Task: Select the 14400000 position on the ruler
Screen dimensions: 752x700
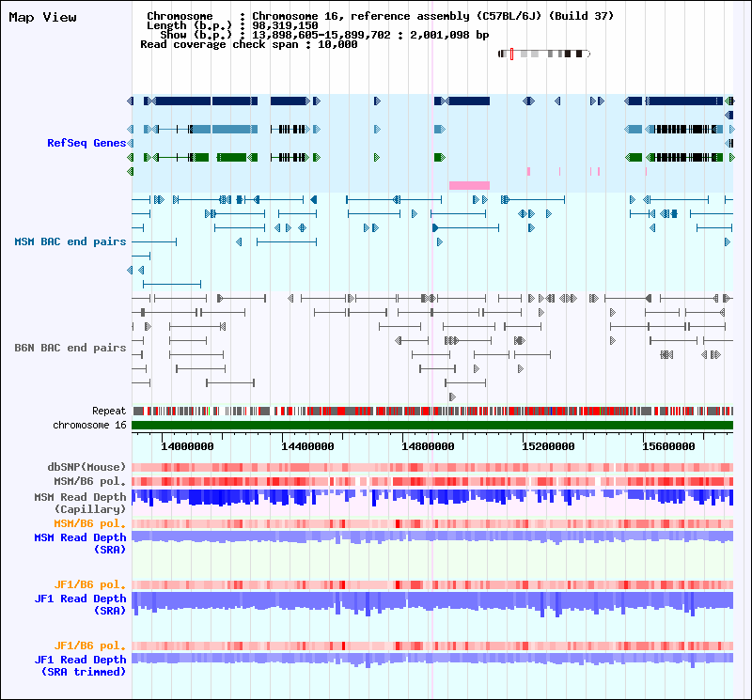Action: pos(307,446)
